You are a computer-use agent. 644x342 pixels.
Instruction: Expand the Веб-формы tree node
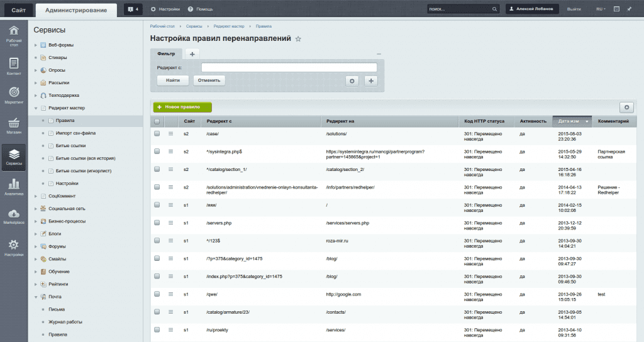pos(36,45)
